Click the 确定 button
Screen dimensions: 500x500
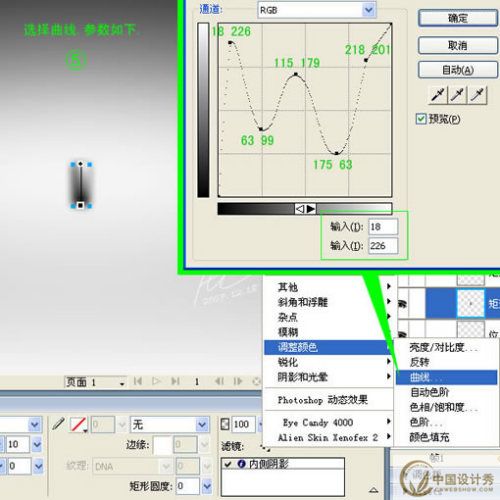(457, 18)
